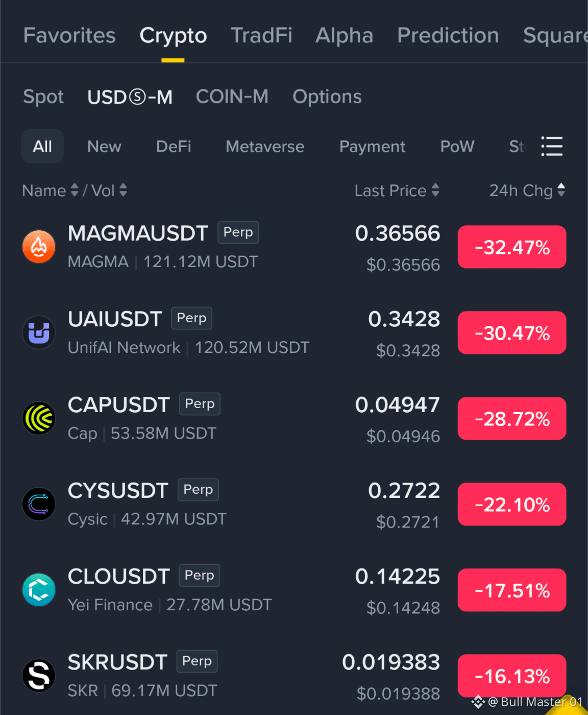
Task: Select the All category filter
Action: coord(42,146)
